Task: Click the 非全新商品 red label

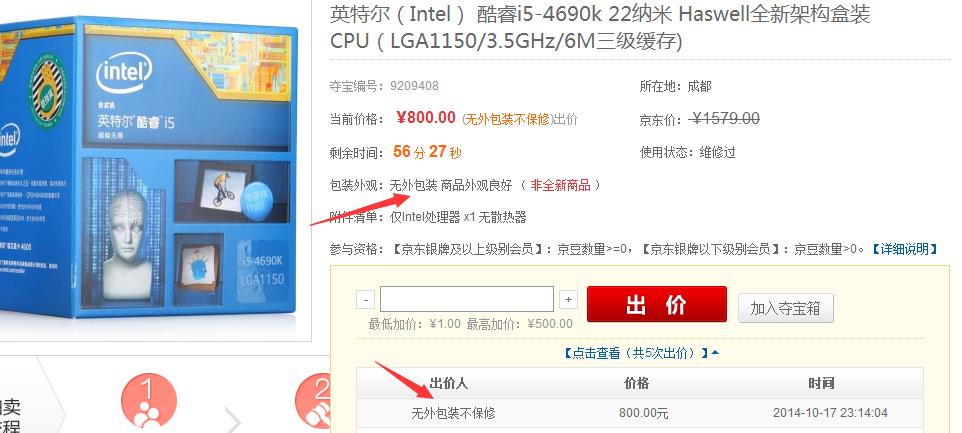Action: coord(560,185)
